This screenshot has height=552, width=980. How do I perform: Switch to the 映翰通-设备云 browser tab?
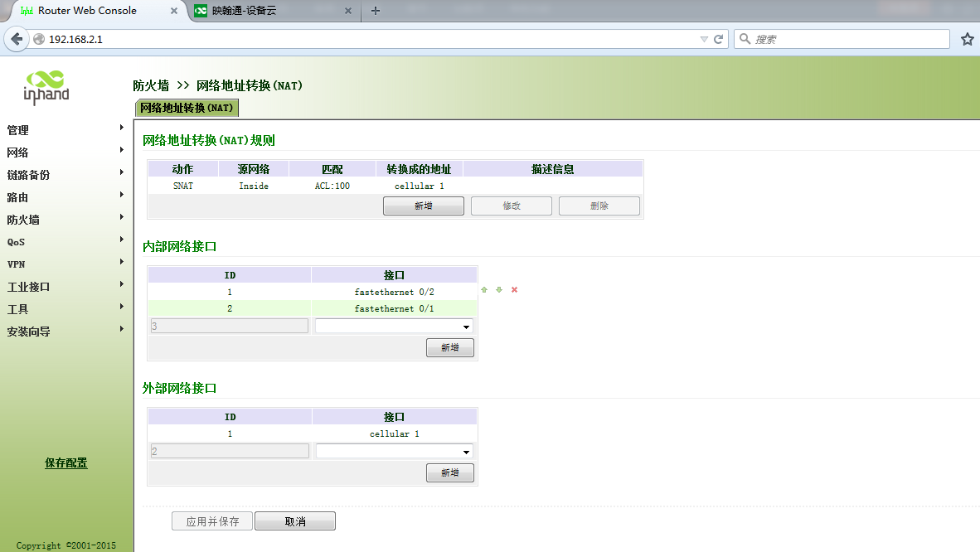[265, 11]
